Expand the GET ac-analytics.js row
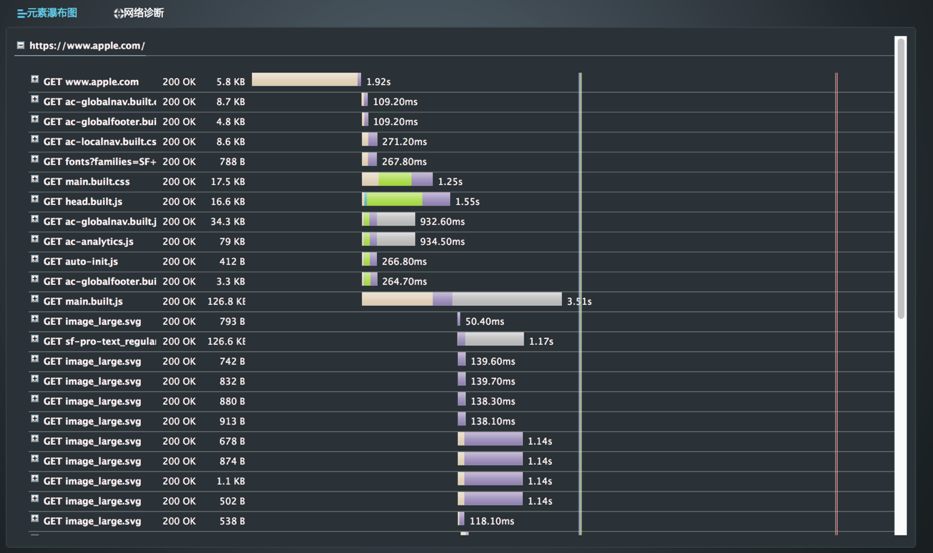 pyautogui.click(x=35, y=239)
